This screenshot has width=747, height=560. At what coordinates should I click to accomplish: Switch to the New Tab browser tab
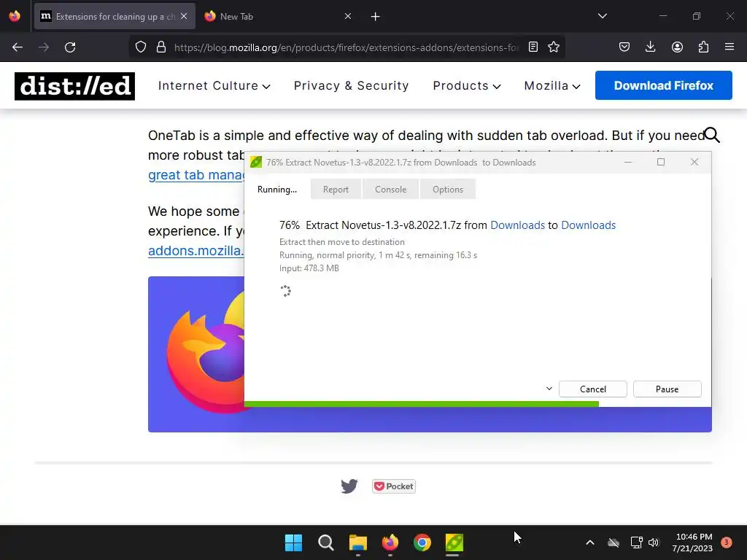(276, 16)
